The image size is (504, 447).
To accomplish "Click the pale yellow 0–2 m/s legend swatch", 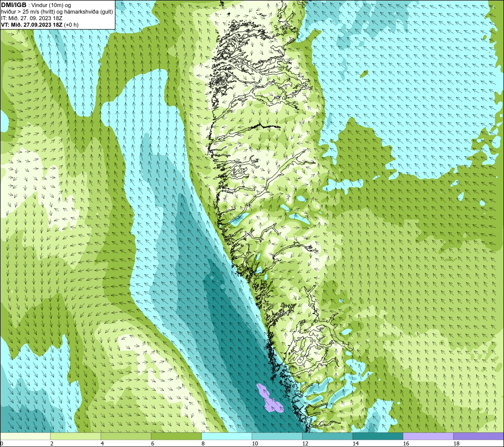I will tap(25, 436).
